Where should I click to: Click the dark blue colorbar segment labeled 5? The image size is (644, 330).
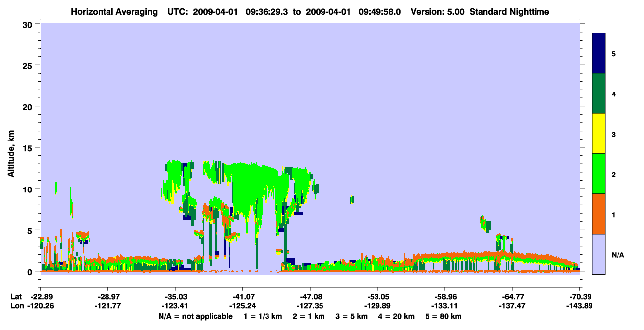[x=599, y=53]
